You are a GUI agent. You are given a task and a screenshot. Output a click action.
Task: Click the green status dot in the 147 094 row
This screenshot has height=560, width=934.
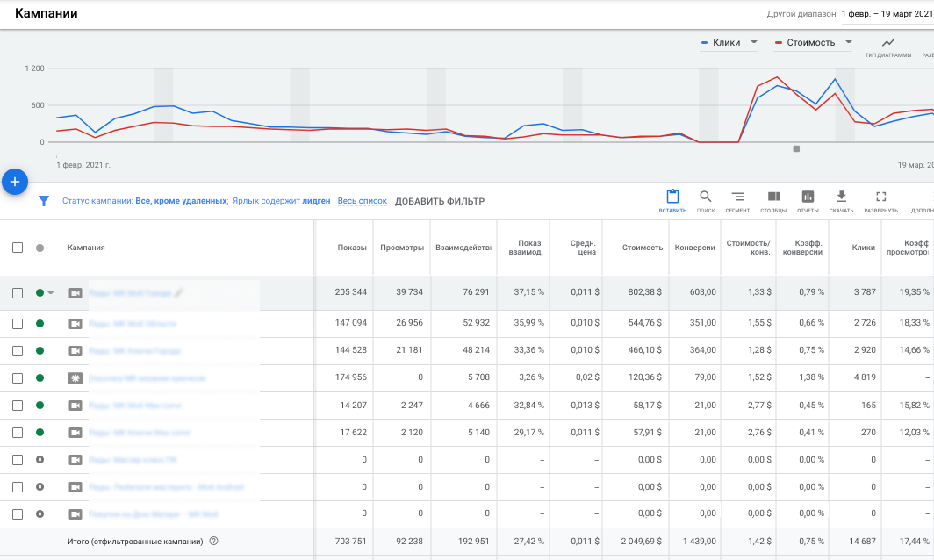pos(40,324)
